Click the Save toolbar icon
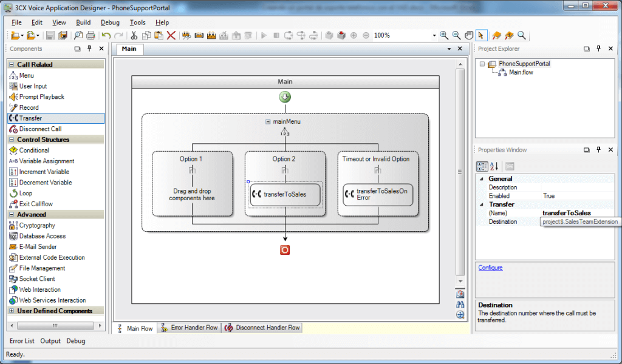This screenshot has height=364, width=622. pos(50,36)
